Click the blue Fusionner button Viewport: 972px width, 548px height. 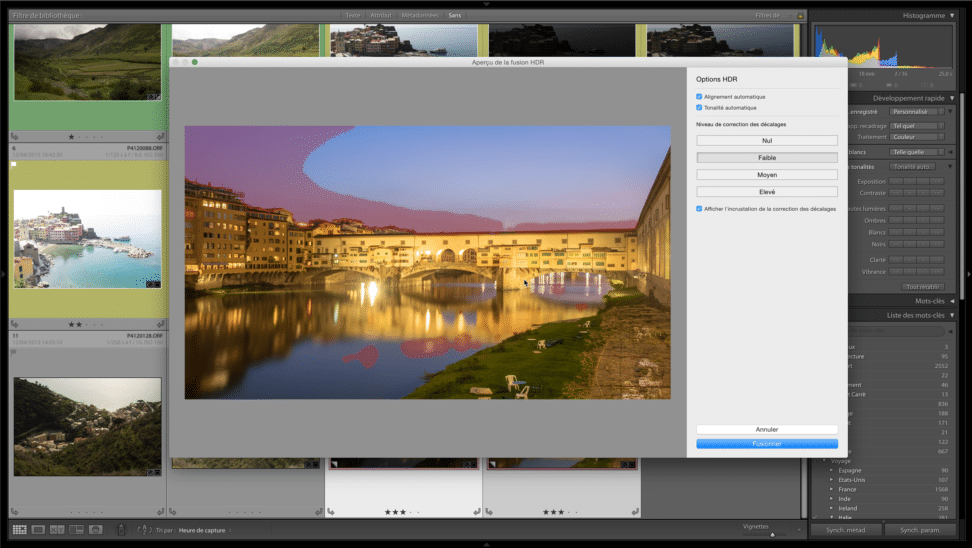pyautogui.click(x=767, y=444)
